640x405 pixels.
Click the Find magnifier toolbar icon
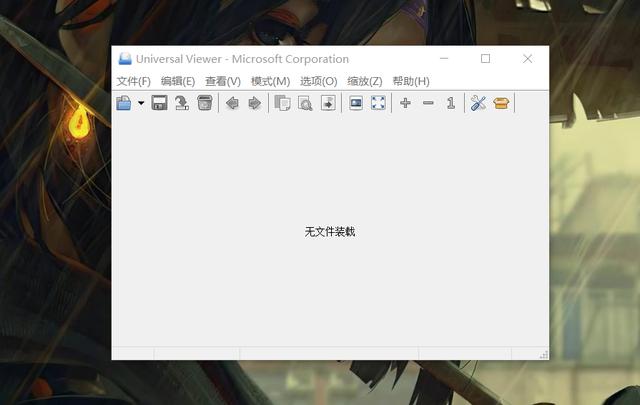coord(305,103)
